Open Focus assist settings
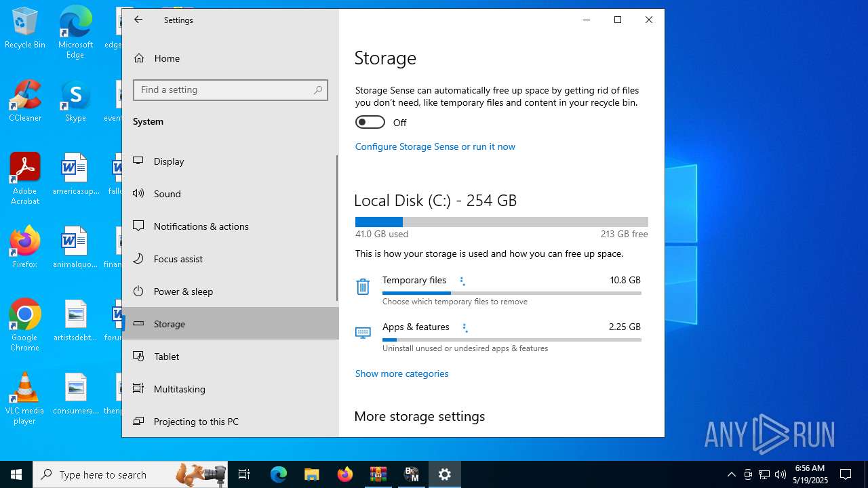The image size is (868, 488). point(231,259)
